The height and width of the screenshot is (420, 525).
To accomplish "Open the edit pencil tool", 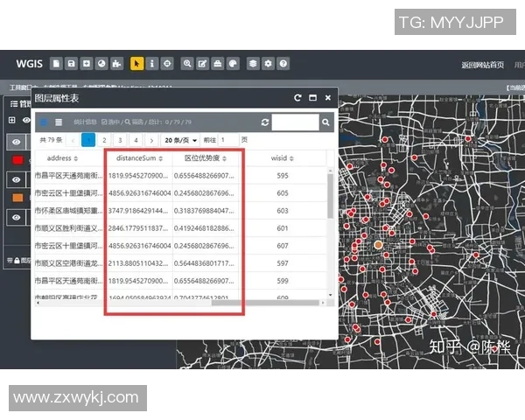I will (x=202, y=64).
